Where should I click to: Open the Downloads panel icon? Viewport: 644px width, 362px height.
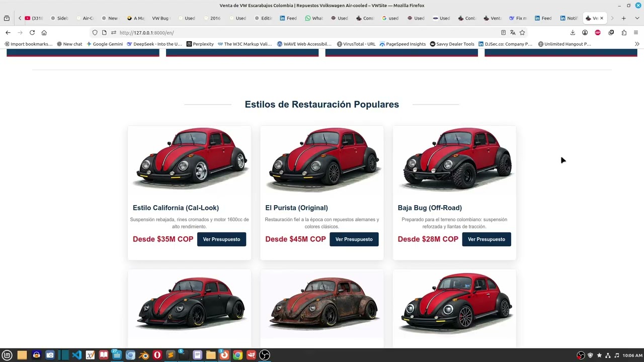point(573,33)
